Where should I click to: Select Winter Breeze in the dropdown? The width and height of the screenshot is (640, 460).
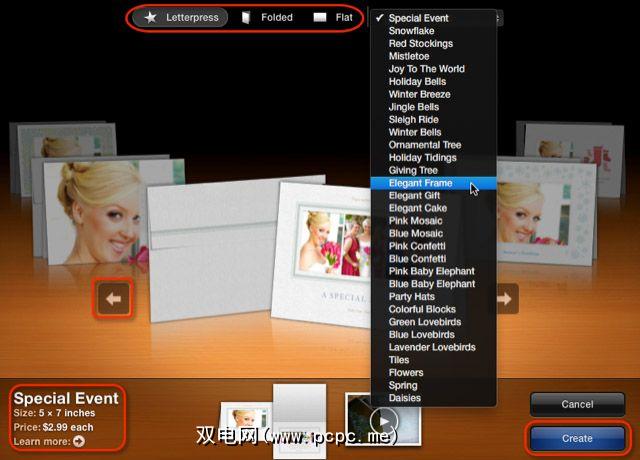click(x=433, y=94)
